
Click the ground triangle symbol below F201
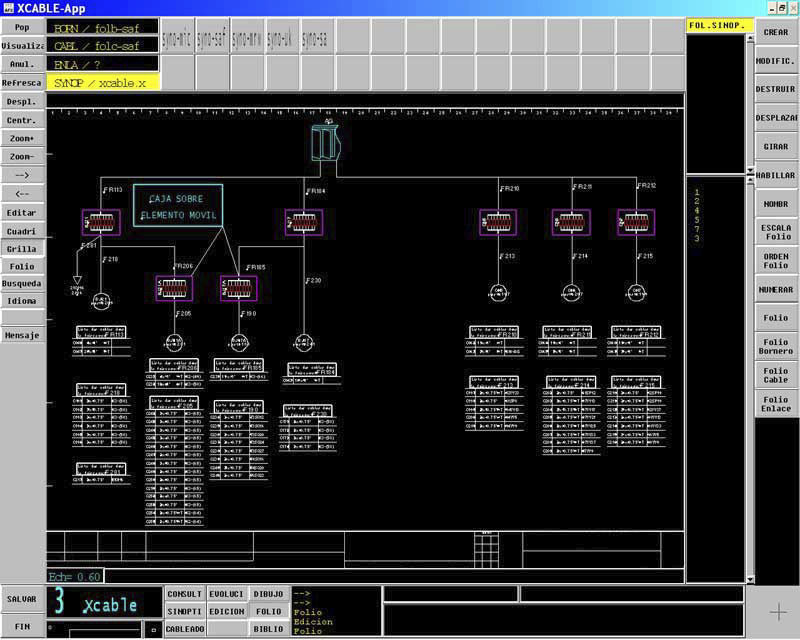[x=77, y=280]
